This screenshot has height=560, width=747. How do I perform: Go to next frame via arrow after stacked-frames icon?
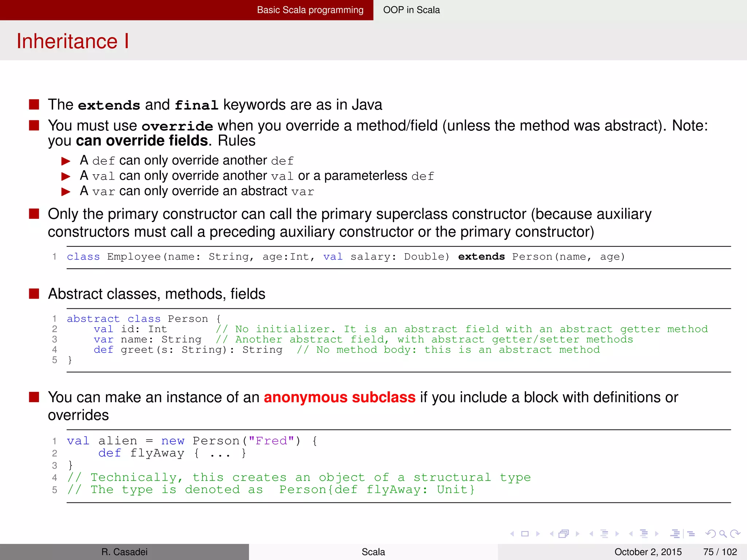[577, 534]
